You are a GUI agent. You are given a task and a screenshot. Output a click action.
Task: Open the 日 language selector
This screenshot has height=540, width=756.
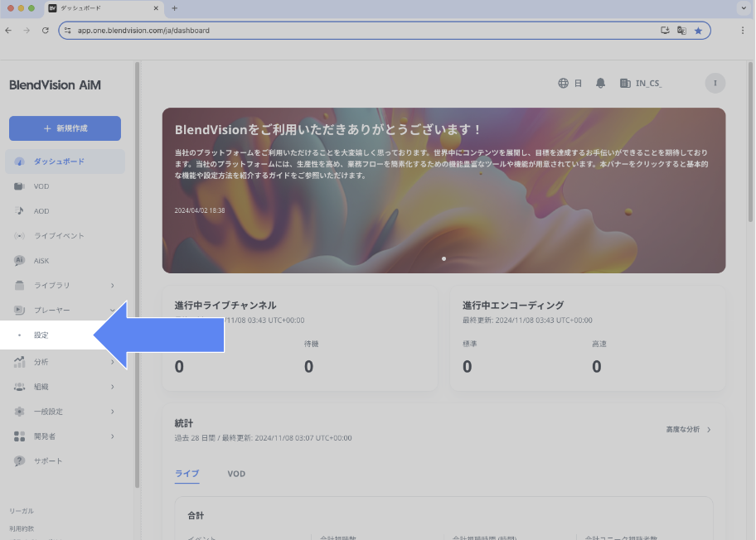click(578, 84)
